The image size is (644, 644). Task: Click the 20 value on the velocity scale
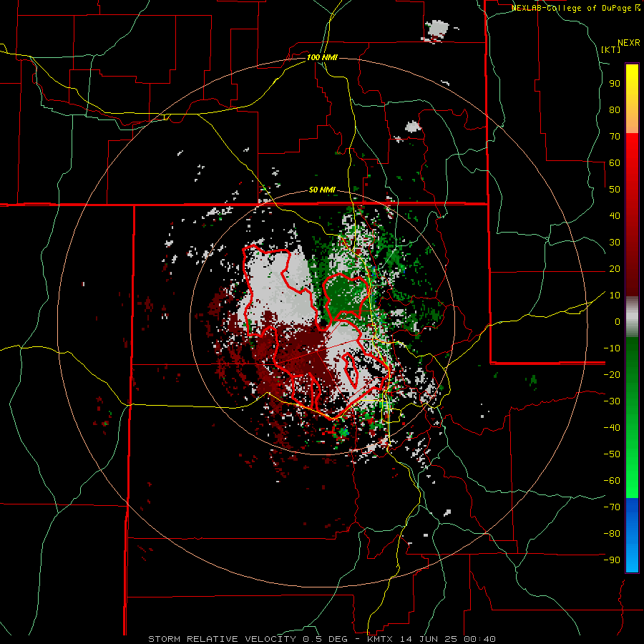(615, 269)
